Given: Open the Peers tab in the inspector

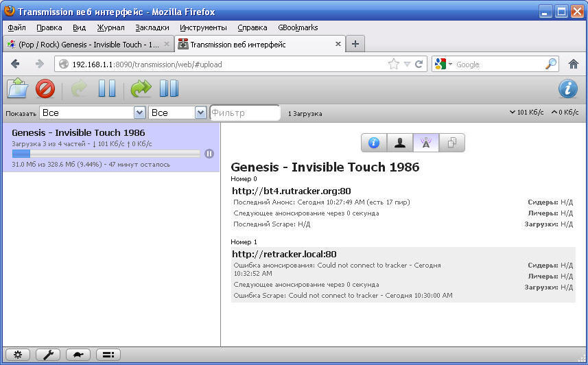Looking at the screenshot, I should (x=400, y=143).
